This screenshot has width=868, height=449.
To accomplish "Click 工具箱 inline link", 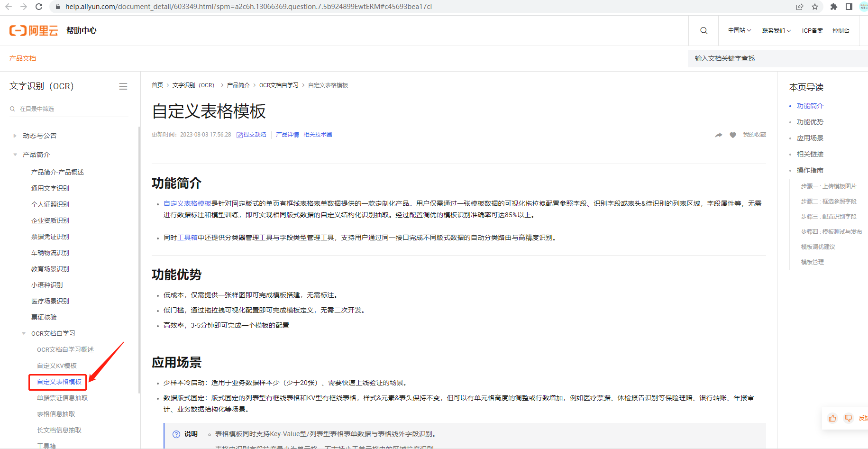I will click(187, 238).
